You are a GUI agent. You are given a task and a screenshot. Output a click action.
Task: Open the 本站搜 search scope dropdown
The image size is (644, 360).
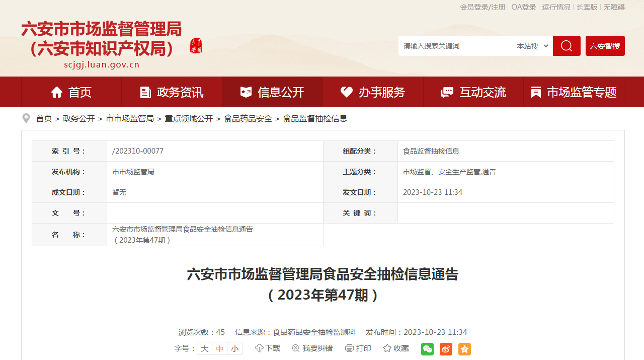(532, 46)
